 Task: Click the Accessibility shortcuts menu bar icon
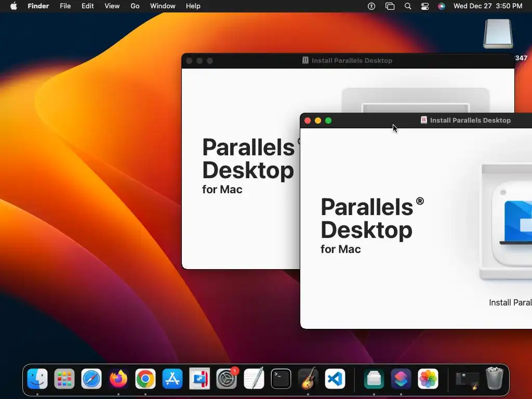[x=371, y=6]
